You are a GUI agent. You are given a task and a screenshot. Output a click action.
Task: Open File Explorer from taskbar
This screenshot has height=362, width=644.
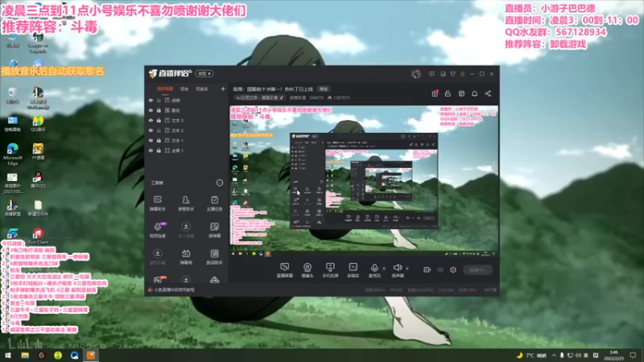click(25, 356)
